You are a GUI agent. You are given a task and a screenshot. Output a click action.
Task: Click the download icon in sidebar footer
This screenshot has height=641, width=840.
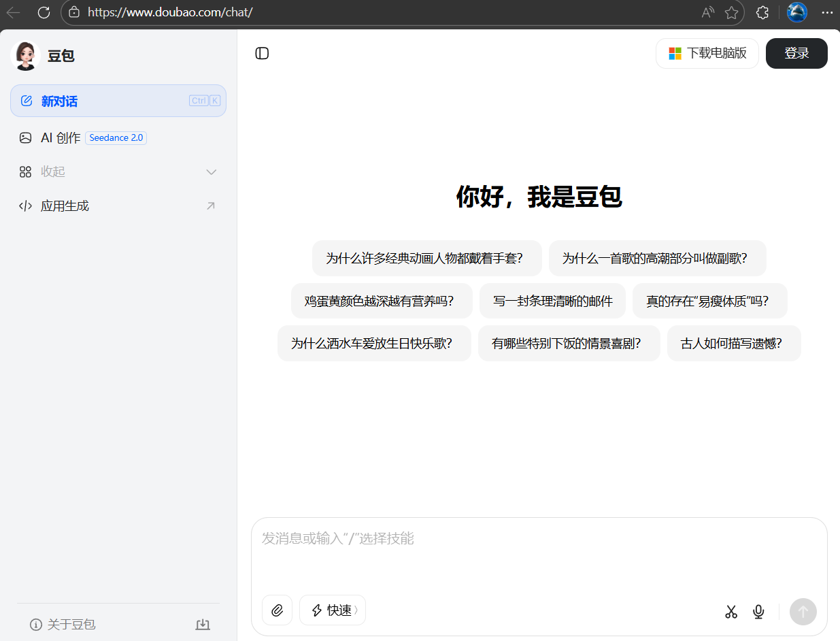click(x=203, y=624)
